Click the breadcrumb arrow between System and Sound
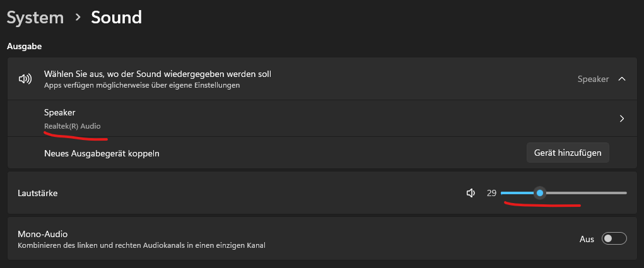Viewport: 644px width, 268px height. 78,18
